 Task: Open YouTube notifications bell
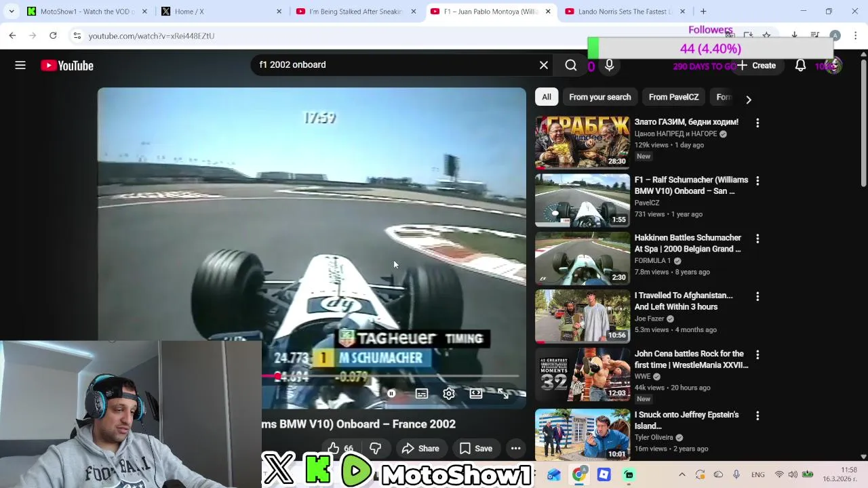[x=800, y=65]
